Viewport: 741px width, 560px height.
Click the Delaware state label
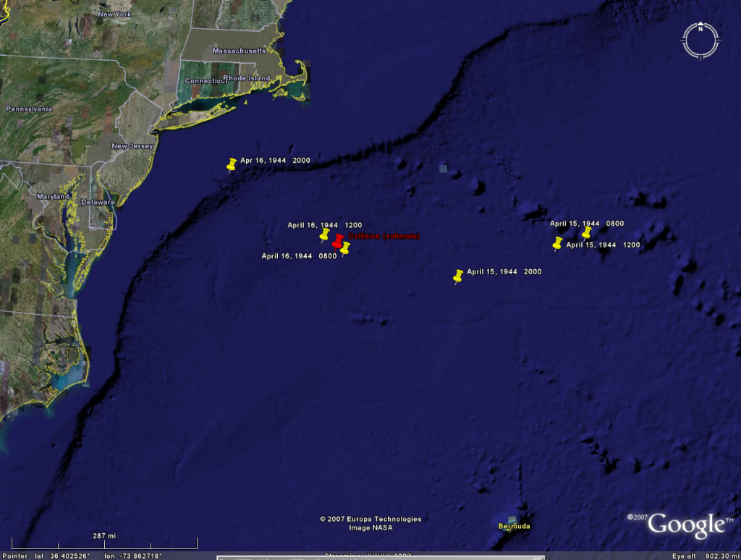click(97, 203)
